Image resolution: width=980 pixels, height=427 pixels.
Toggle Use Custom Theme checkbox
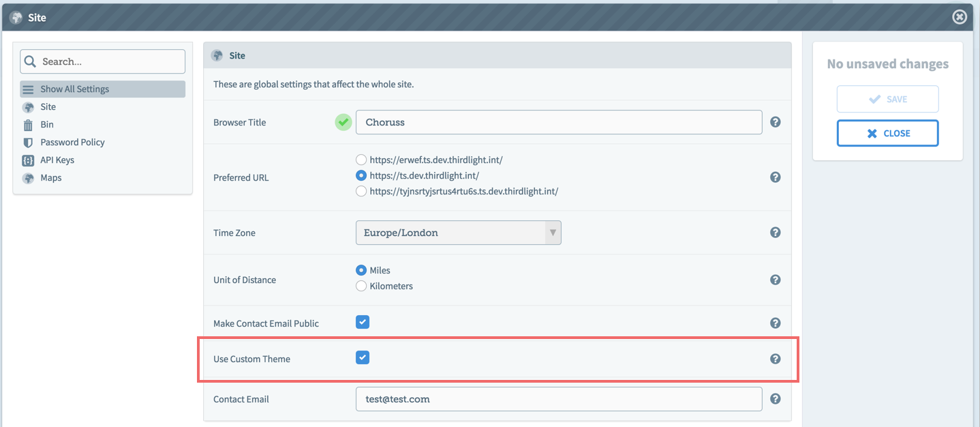(x=363, y=357)
